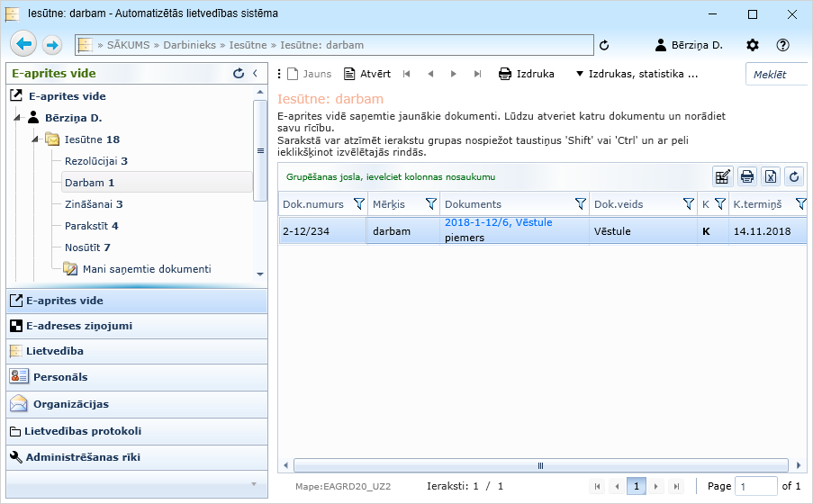The width and height of the screenshot is (813, 504).
Task: Click the Izdruka print button
Action: click(x=527, y=74)
